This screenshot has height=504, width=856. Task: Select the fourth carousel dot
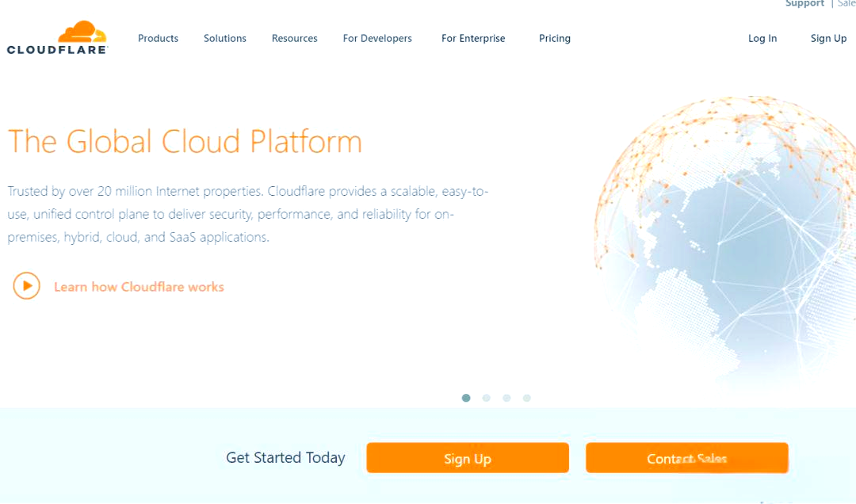pos(527,398)
